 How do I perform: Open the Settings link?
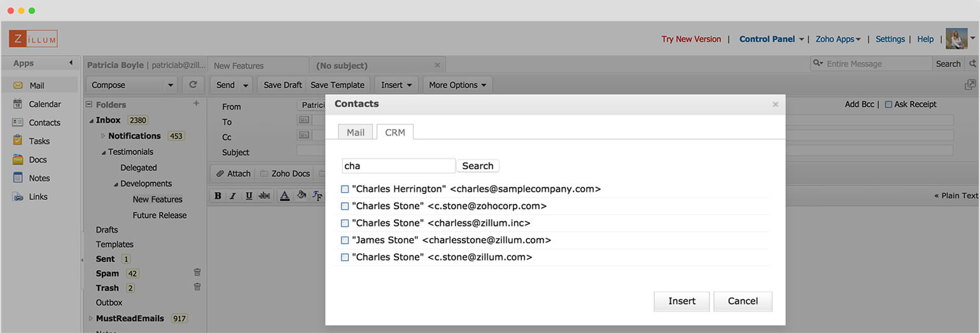point(890,39)
